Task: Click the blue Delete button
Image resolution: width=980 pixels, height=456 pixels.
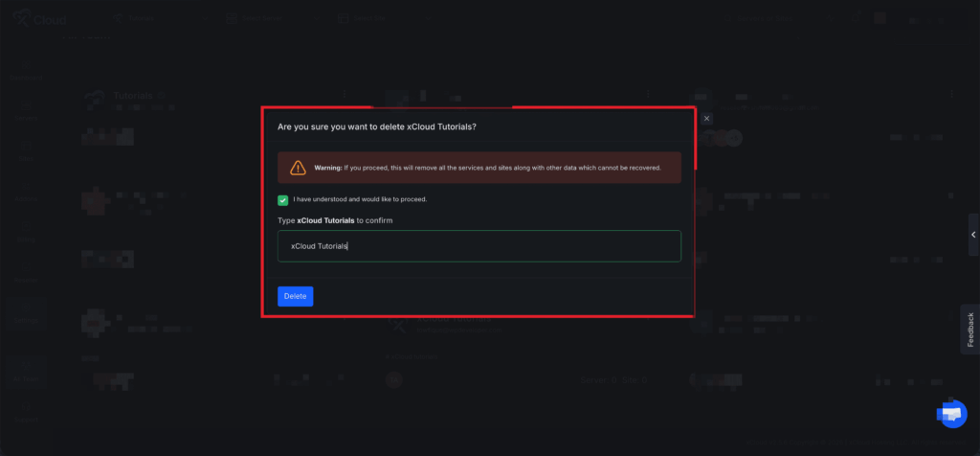Action: (x=295, y=296)
